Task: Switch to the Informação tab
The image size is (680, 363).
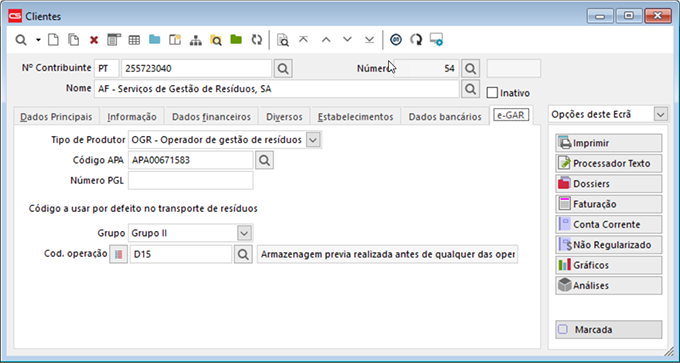Action: tap(132, 117)
